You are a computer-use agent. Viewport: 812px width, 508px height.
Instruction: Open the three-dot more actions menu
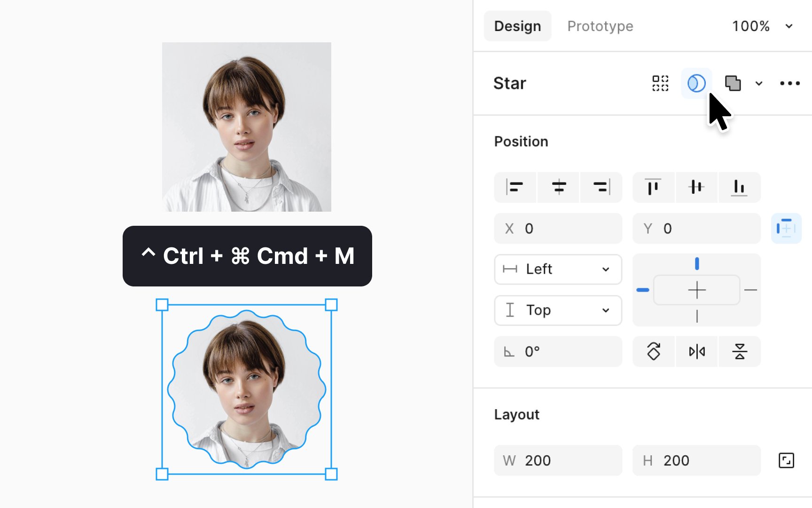[789, 83]
